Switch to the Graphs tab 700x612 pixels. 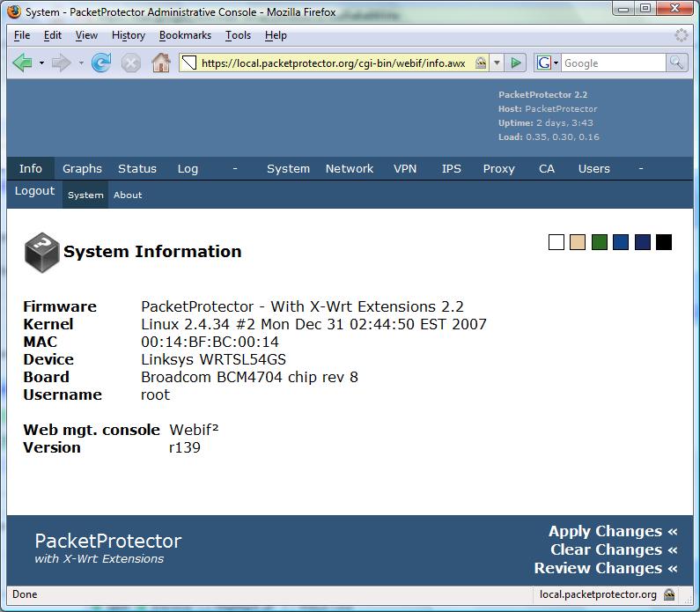(82, 169)
